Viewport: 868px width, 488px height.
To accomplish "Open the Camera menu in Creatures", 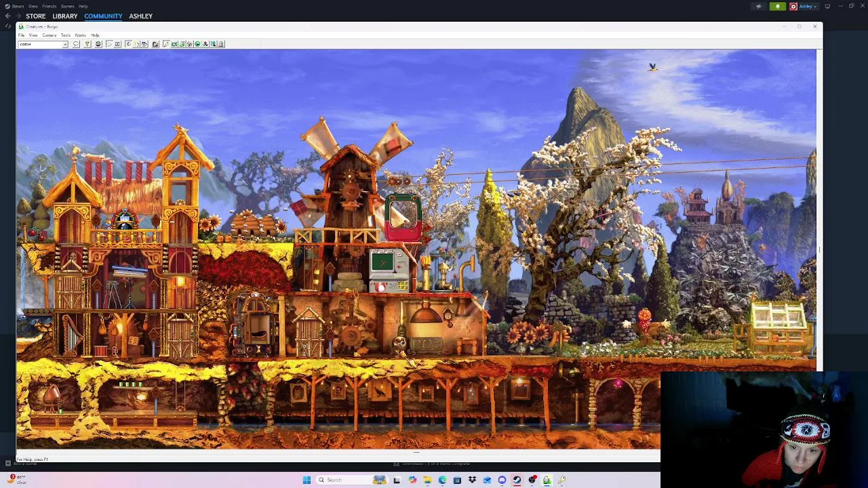I will [50, 35].
